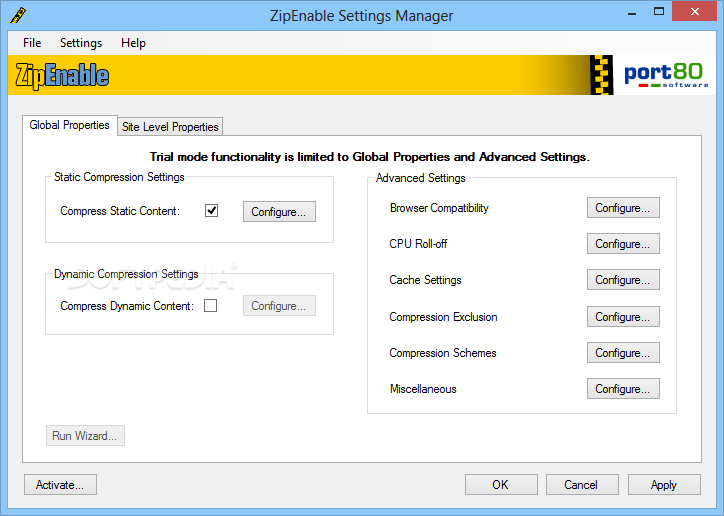724x516 pixels.
Task: Configure CPU Roll-off
Action: [623, 244]
